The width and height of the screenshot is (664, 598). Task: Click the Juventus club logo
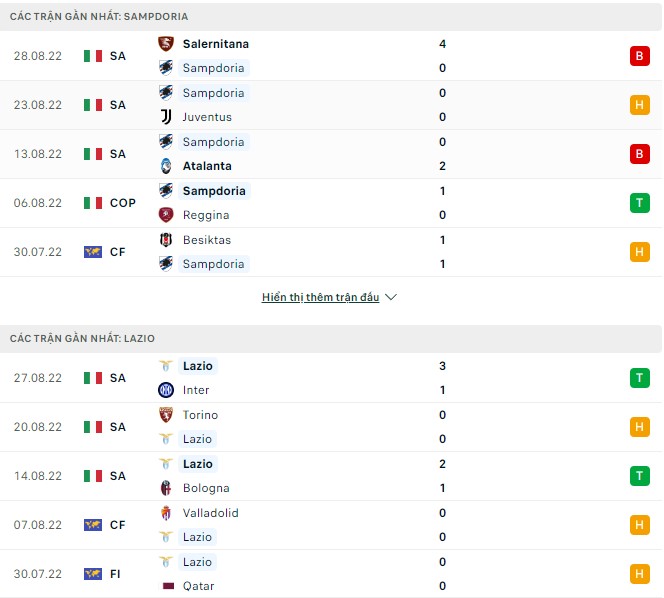pos(166,117)
